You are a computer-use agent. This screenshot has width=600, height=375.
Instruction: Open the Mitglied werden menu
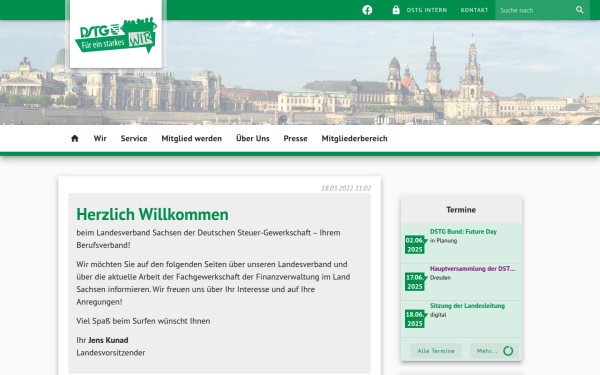click(x=191, y=139)
